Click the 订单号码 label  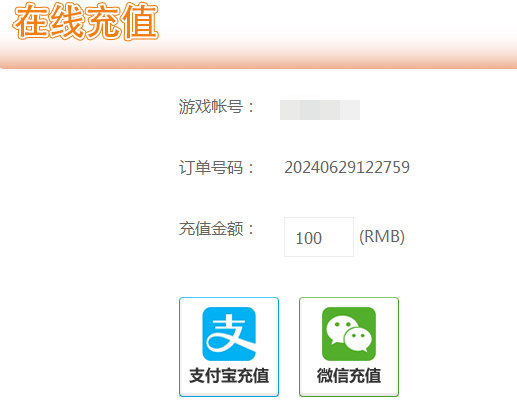(x=216, y=167)
